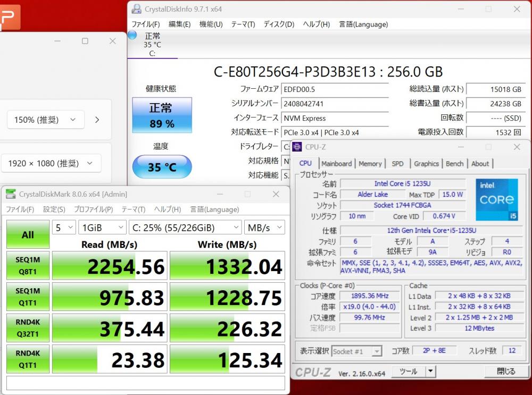Click the 35 °C temperature button
The width and height of the screenshot is (532, 395).
coord(162,166)
